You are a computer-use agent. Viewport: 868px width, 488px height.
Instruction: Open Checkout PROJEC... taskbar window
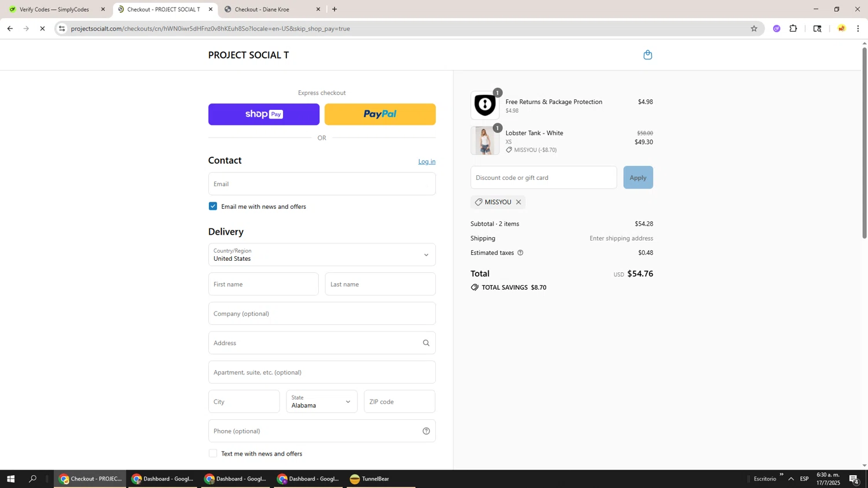(x=90, y=479)
